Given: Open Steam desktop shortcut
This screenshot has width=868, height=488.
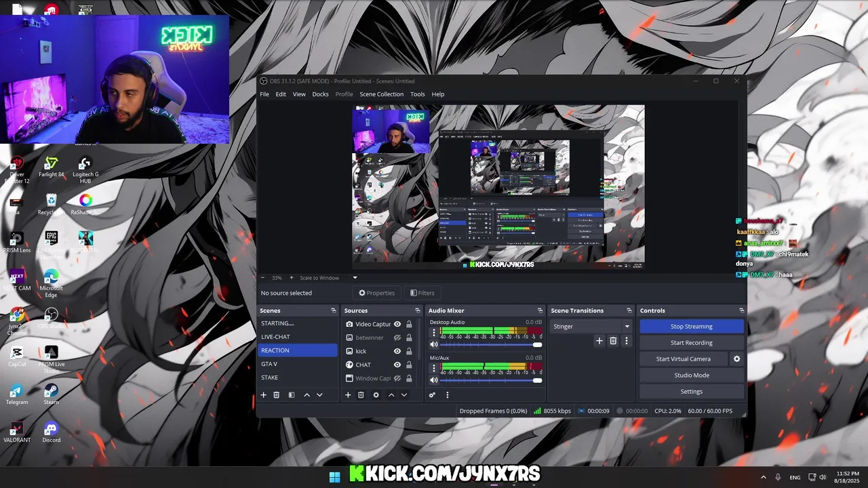Looking at the screenshot, I should 51,394.
